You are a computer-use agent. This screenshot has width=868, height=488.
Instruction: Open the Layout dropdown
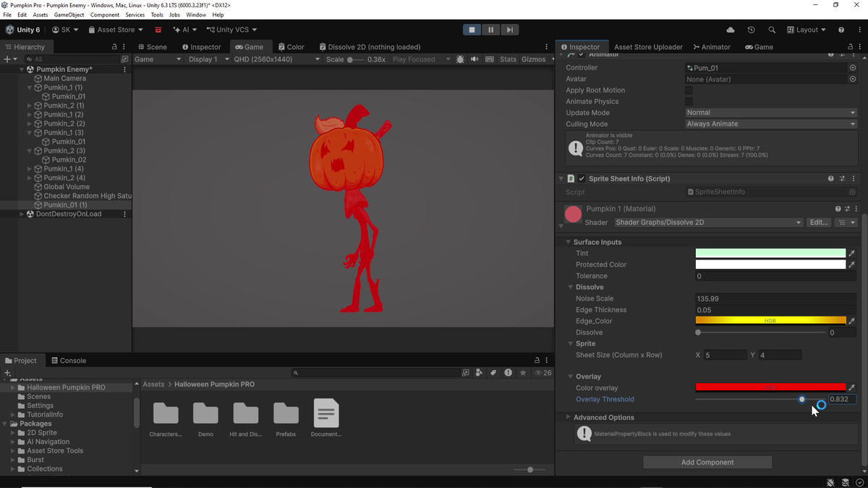click(x=806, y=30)
